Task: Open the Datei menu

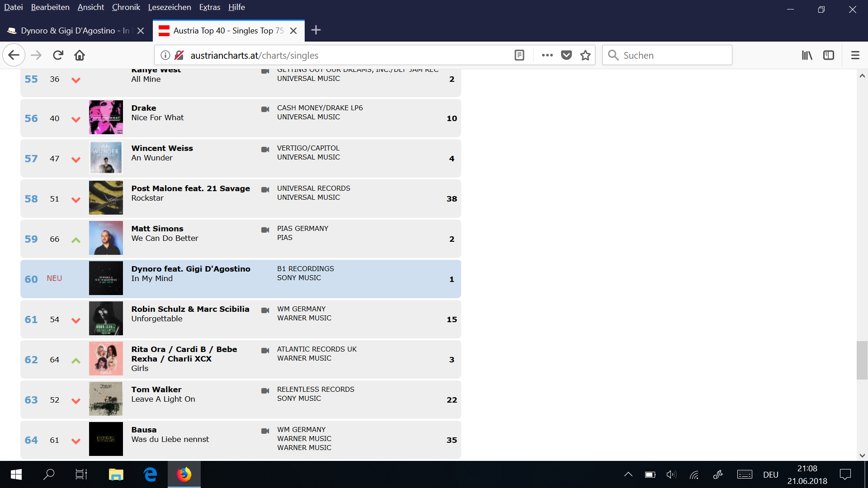Action: point(14,7)
